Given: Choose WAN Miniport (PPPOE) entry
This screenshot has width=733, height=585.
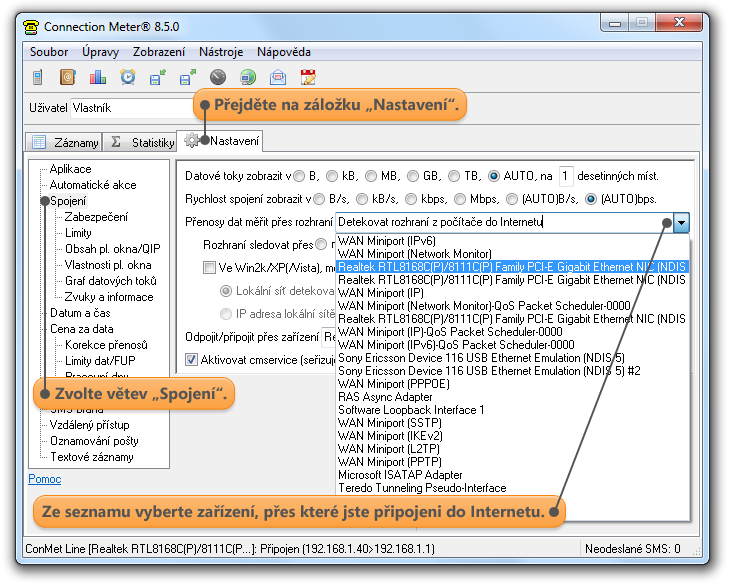Looking at the screenshot, I should [x=513, y=384].
